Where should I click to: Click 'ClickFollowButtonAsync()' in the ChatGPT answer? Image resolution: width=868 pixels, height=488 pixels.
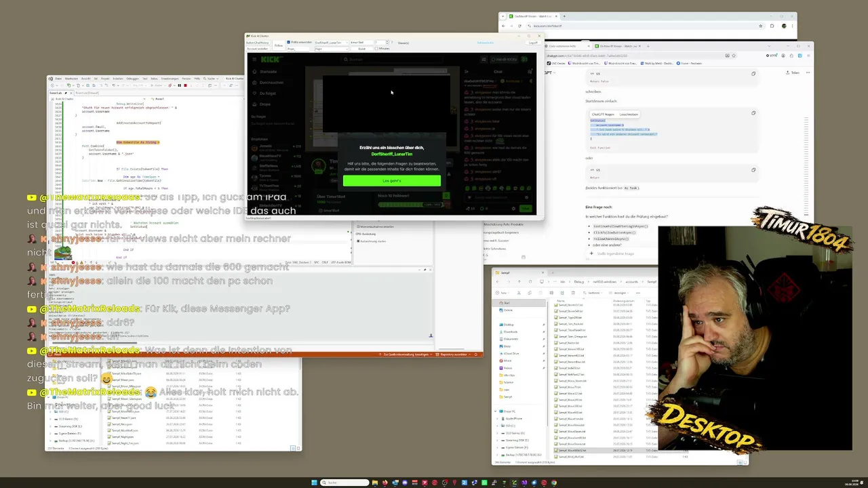pos(614,232)
